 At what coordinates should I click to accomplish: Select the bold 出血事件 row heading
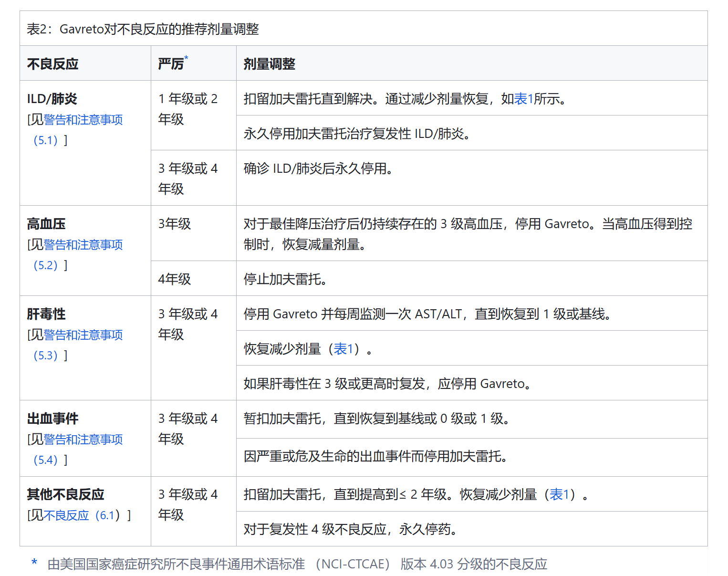52,419
